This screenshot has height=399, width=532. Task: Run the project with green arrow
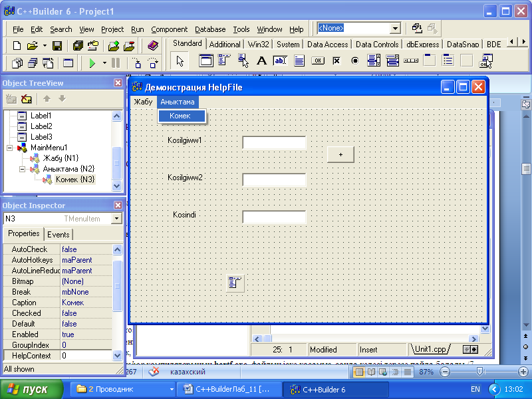coord(92,63)
